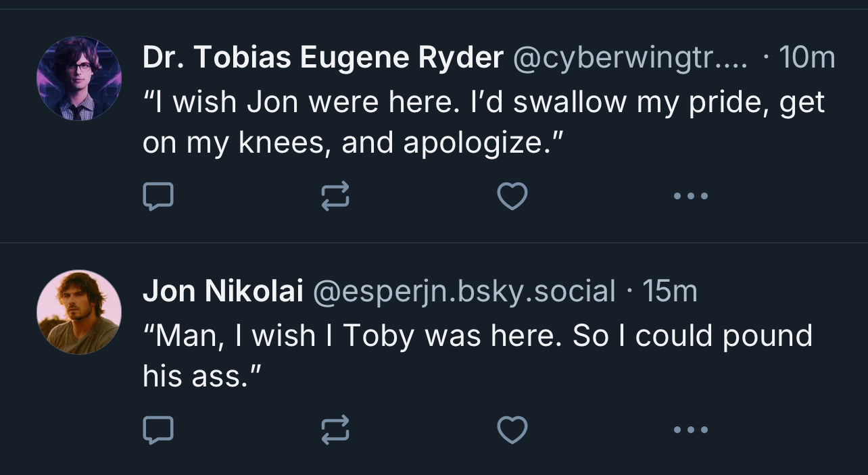Viewport: 868px width, 475px height.
Task: Like Dr. Tobias Eugene Ryder's post
Action: click(512, 197)
